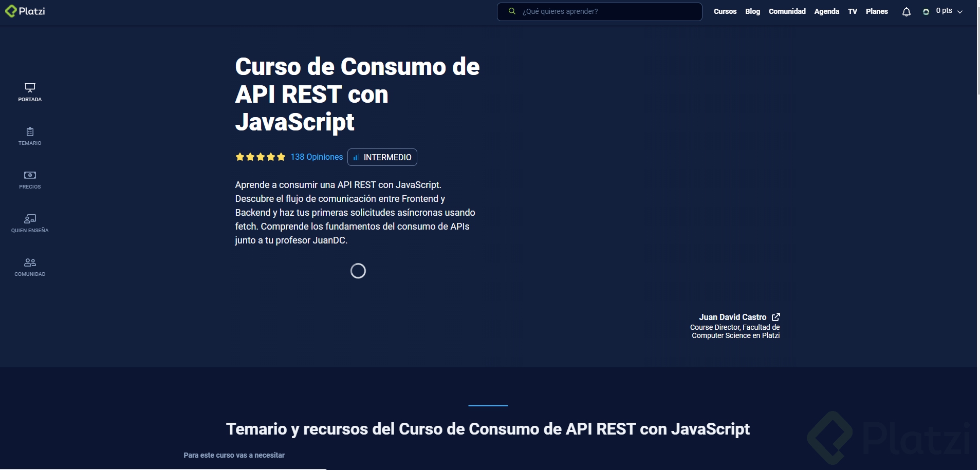
Task: Click the Platzi logo
Action: [25, 11]
